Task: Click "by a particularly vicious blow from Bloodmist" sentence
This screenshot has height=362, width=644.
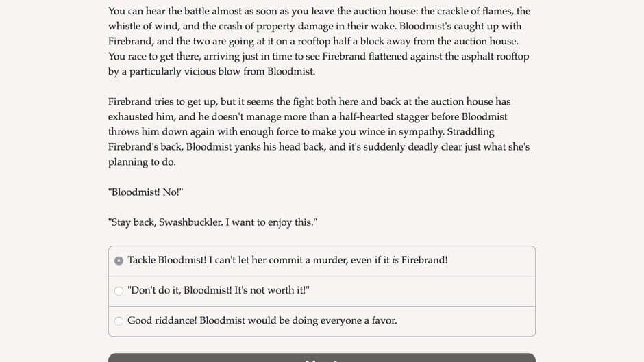Action: pos(211,71)
